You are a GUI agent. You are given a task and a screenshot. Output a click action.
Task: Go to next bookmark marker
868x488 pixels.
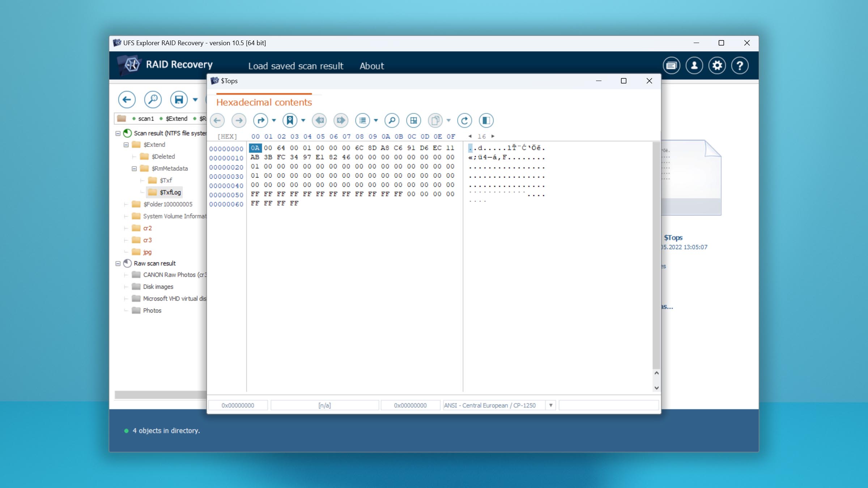pyautogui.click(x=341, y=120)
